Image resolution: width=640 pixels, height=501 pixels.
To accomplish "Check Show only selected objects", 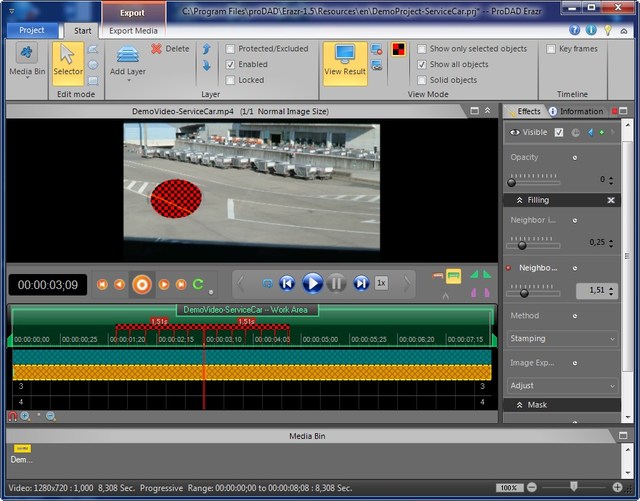I will pyautogui.click(x=421, y=48).
